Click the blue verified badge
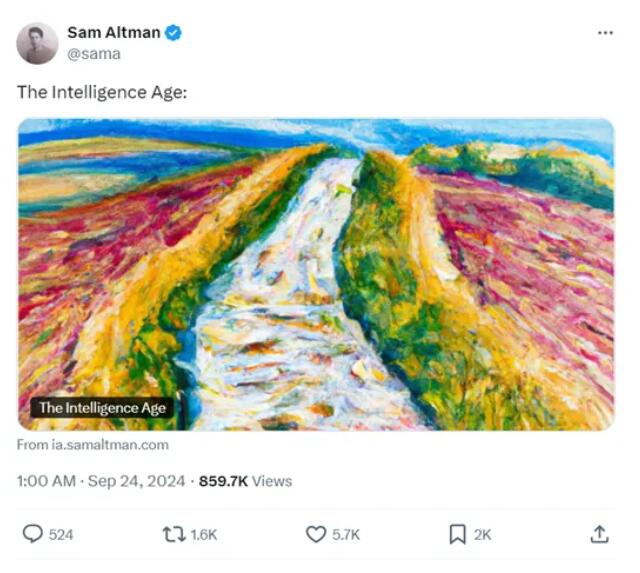This screenshot has height=573, width=640. point(173,33)
